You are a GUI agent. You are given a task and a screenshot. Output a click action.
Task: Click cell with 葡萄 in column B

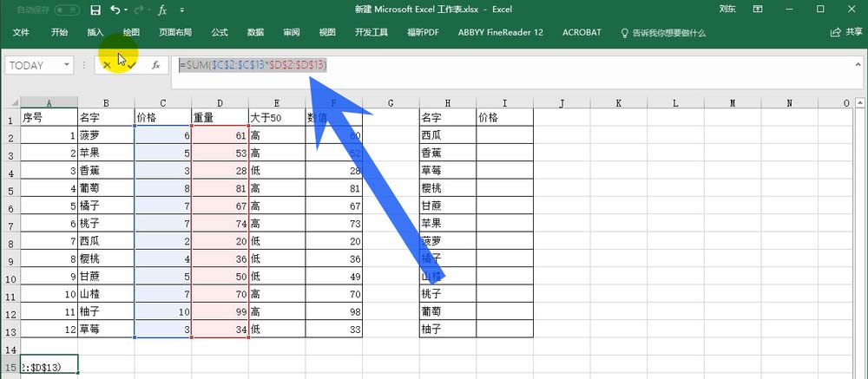tap(106, 188)
